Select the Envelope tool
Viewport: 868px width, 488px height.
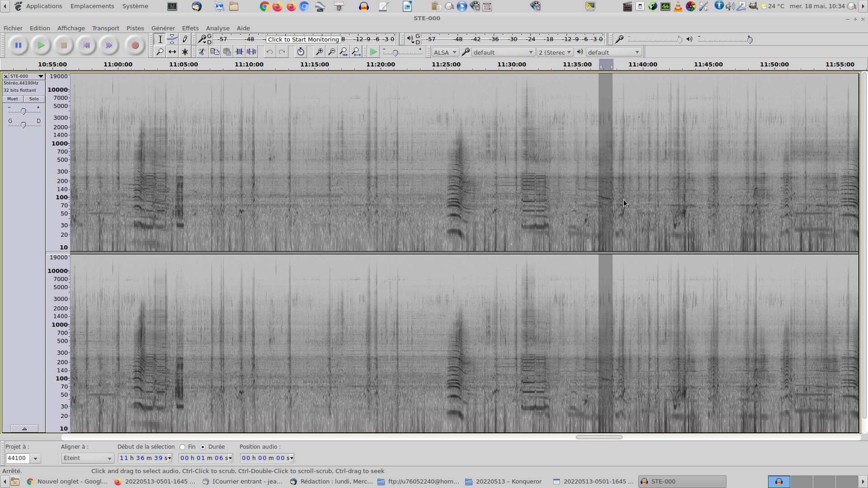[x=172, y=39]
